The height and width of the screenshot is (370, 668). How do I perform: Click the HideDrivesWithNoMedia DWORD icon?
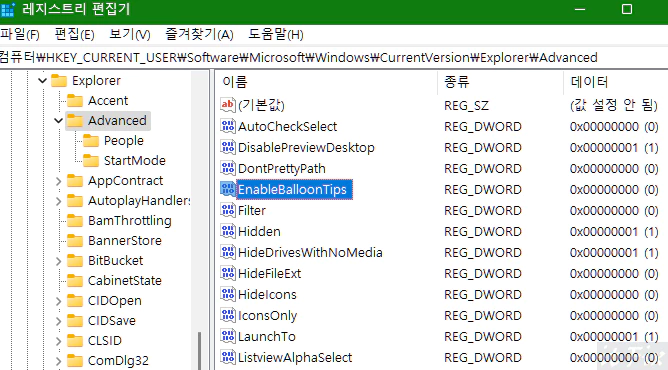point(228,252)
